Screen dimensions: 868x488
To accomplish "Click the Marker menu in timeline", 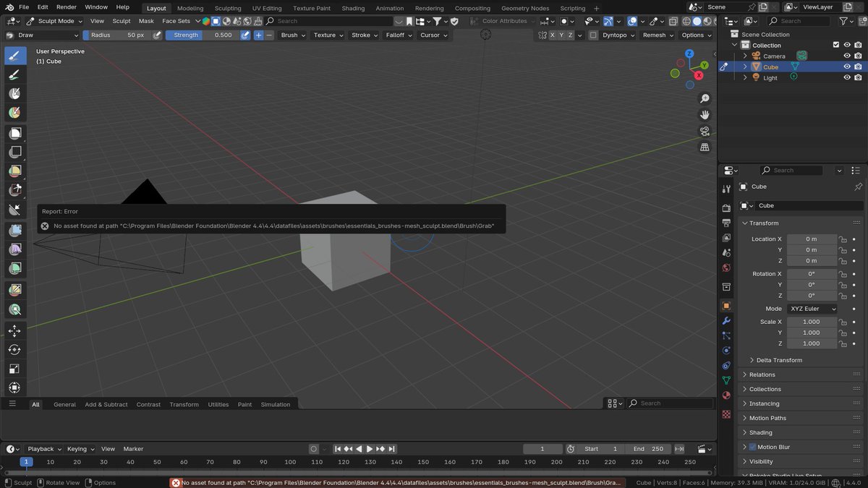I will pyautogui.click(x=133, y=449).
